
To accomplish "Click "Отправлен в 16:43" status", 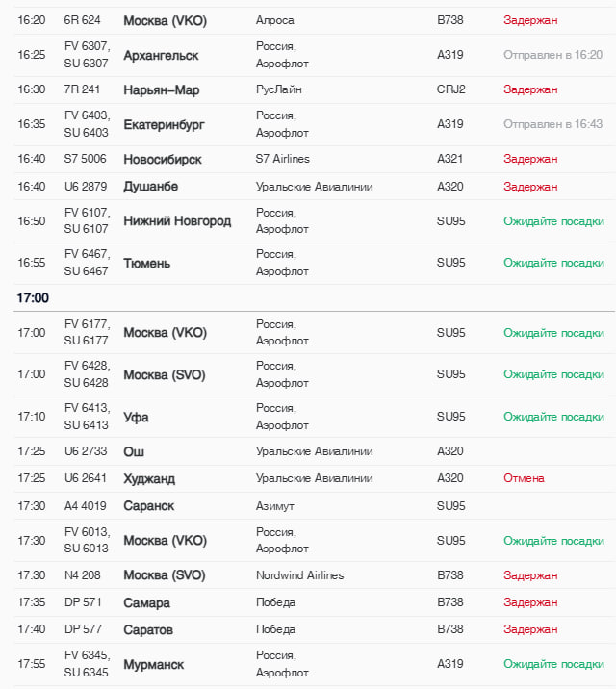I will click(x=552, y=124).
